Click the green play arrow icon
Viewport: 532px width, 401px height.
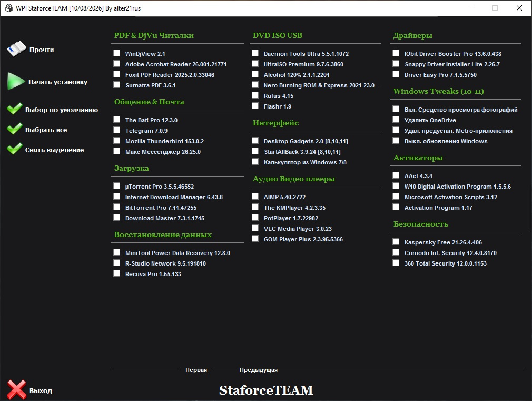[x=16, y=81]
